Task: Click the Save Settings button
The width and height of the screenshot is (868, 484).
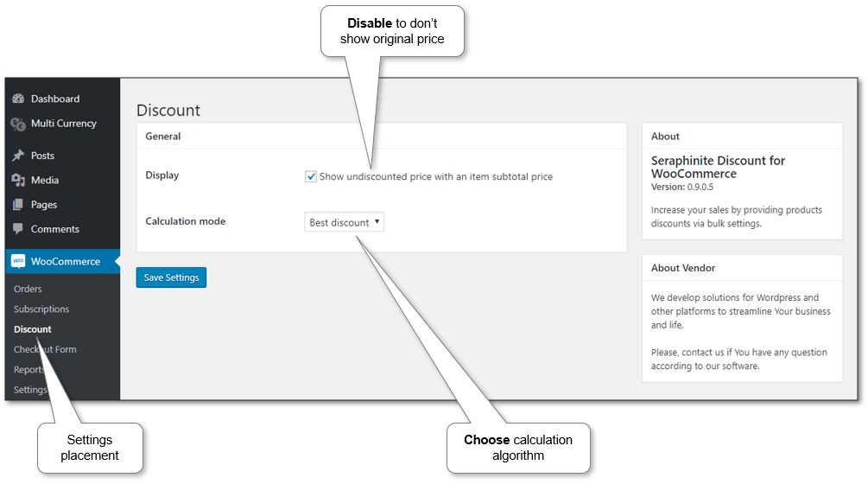Action: pos(171,277)
